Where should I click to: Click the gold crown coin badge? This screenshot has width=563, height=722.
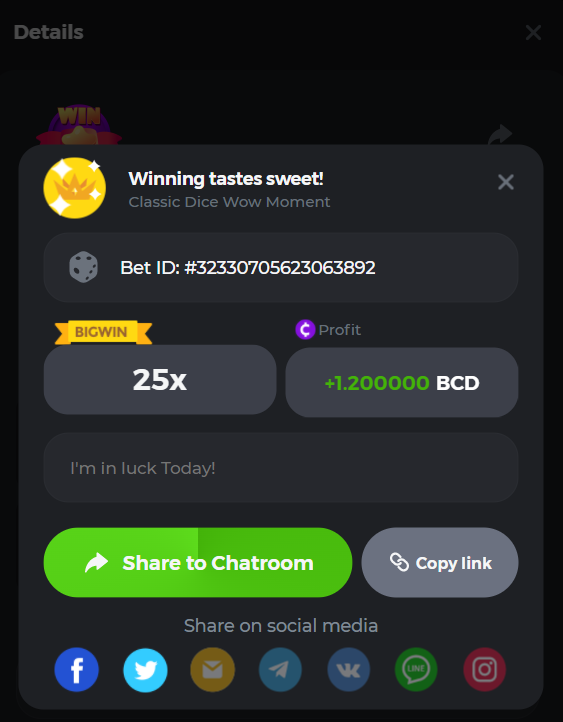click(75, 187)
